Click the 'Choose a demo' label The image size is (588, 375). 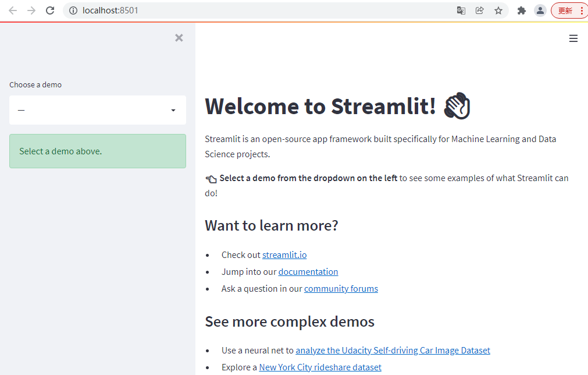35,85
